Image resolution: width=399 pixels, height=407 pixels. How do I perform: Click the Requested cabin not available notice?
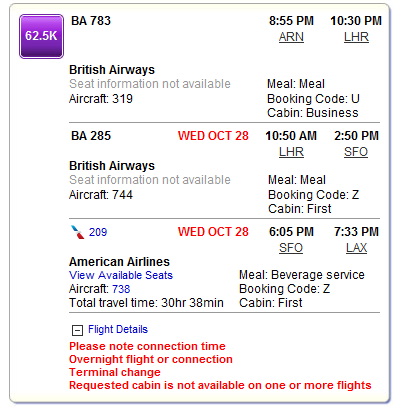point(220,385)
